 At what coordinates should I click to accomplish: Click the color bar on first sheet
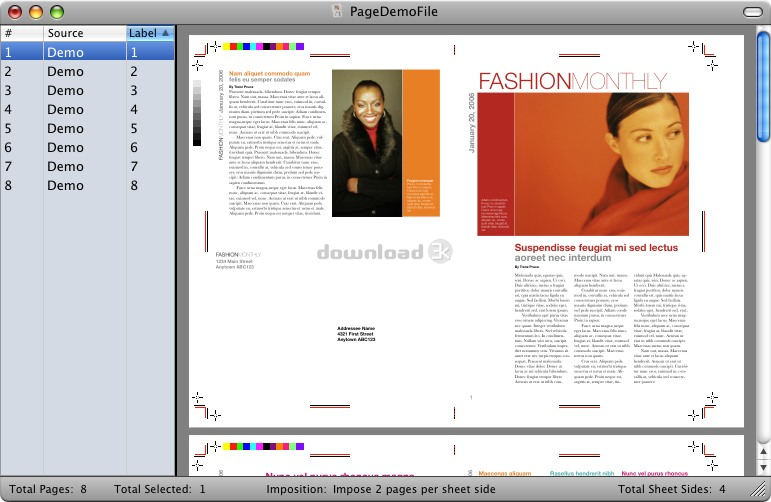(x=264, y=47)
